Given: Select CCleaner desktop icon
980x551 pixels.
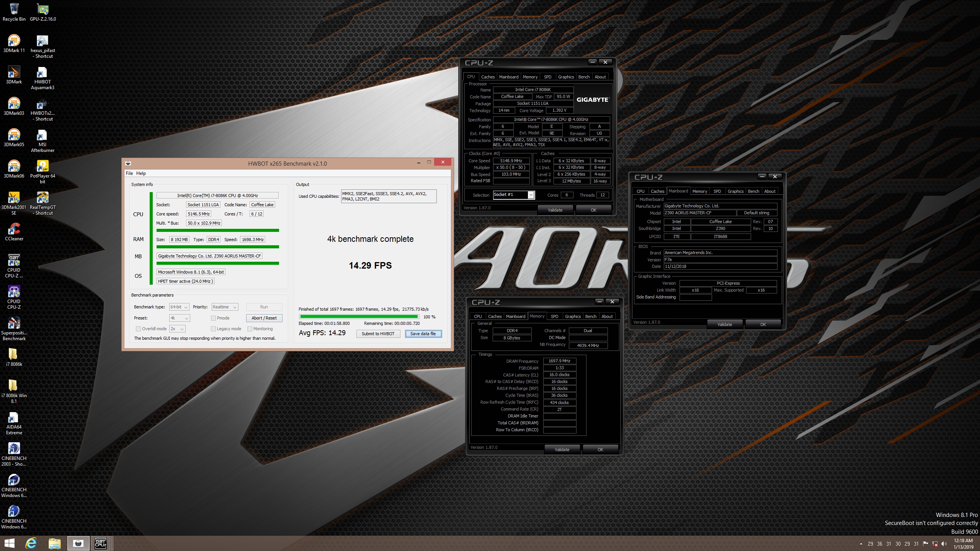Looking at the screenshot, I should tap(14, 231).
